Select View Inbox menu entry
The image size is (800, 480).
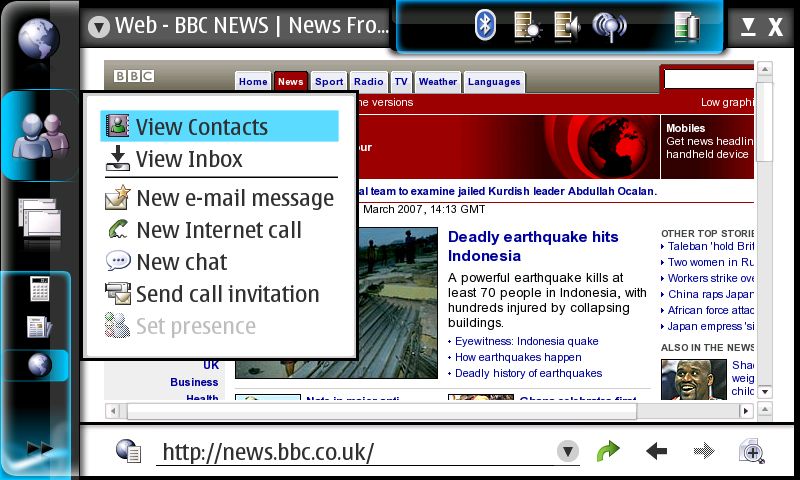pyautogui.click(x=221, y=159)
